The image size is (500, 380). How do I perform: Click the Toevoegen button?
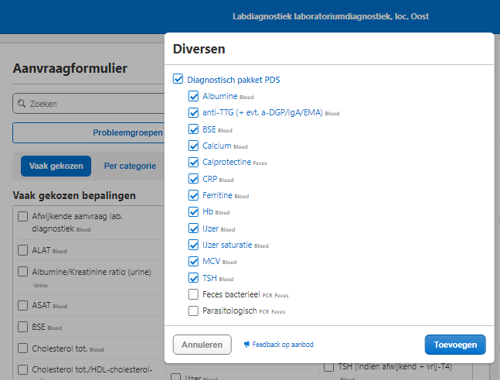455,344
